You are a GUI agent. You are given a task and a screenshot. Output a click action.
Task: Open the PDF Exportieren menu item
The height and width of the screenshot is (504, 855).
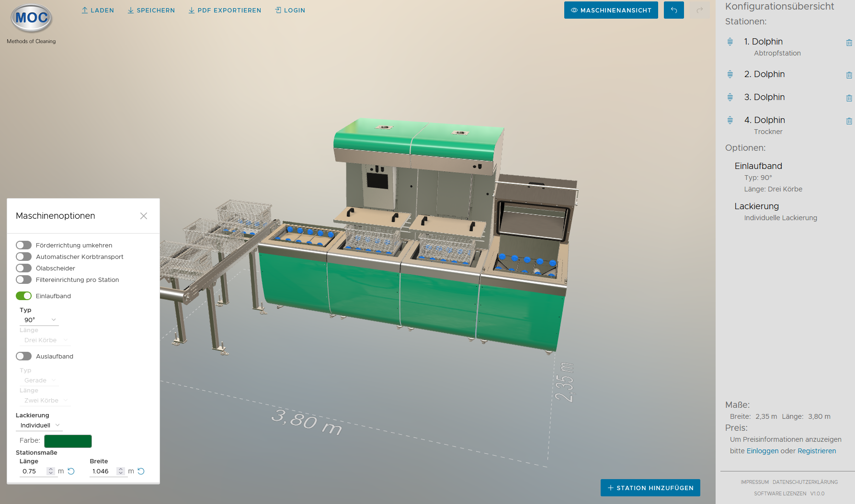click(225, 10)
